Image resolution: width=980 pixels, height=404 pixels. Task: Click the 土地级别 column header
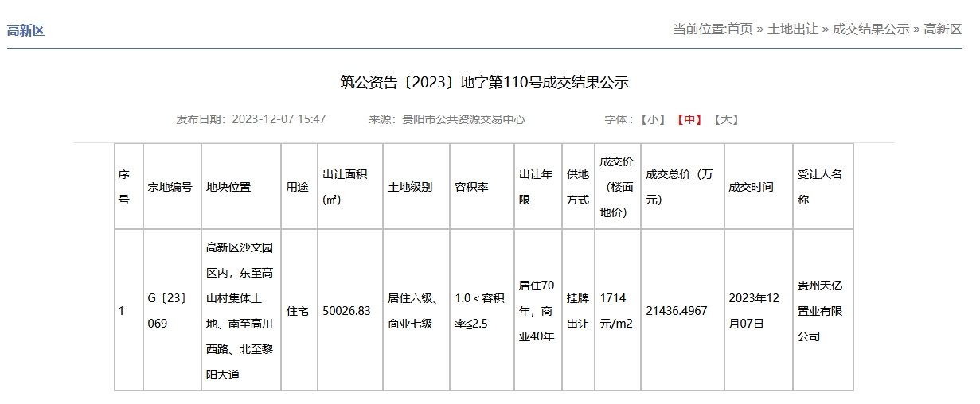coord(410,188)
